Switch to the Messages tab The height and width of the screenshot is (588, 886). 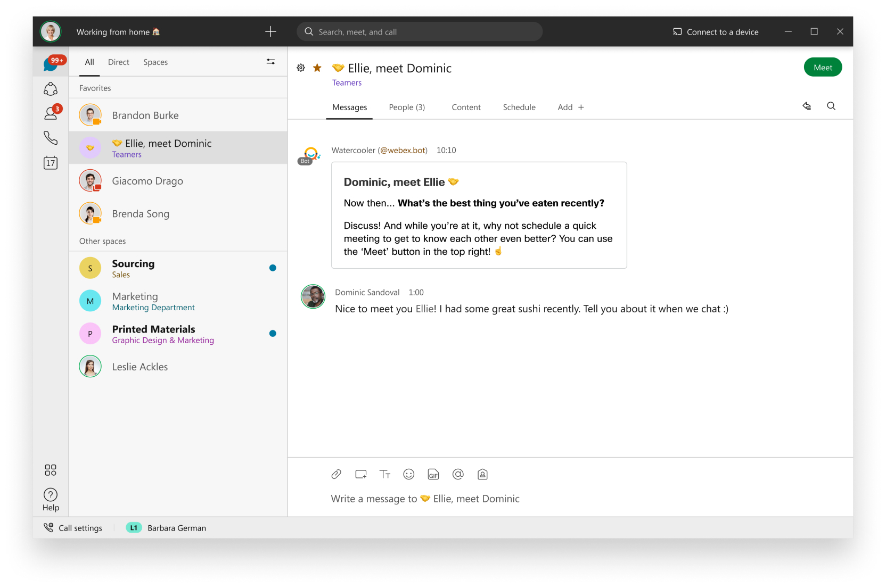(349, 107)
